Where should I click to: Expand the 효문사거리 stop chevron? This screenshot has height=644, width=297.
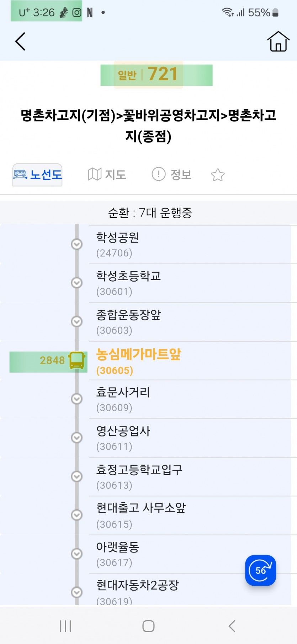tap(77, 399)
